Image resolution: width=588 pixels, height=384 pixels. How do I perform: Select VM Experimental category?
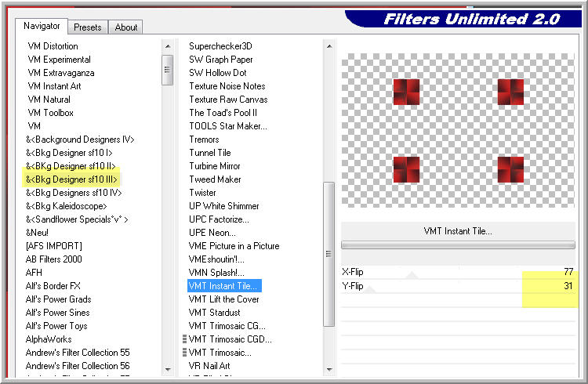pos(59,60)
